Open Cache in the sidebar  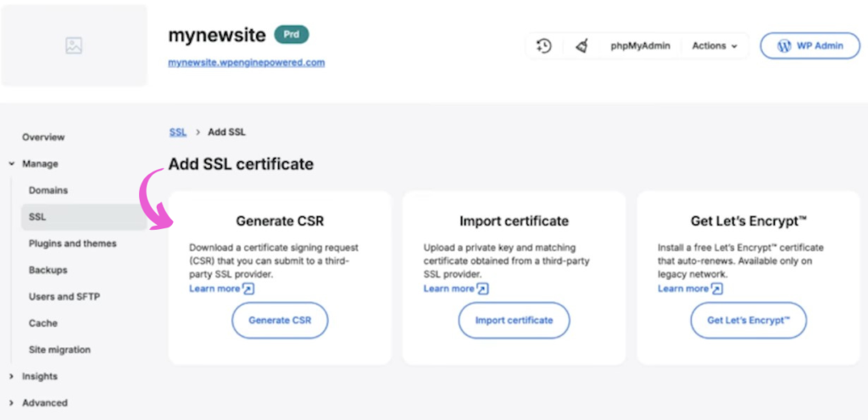(x=43, y=323)
